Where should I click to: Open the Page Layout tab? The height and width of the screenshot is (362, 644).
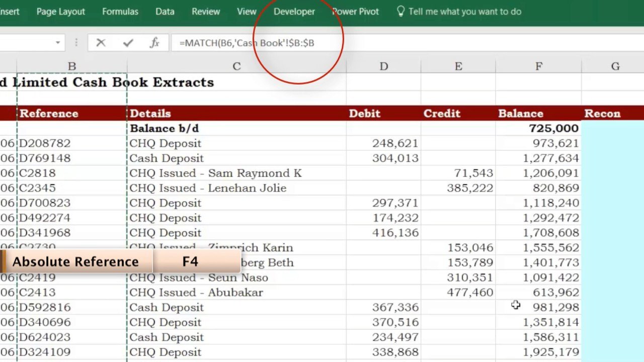(x=61, y=11)
